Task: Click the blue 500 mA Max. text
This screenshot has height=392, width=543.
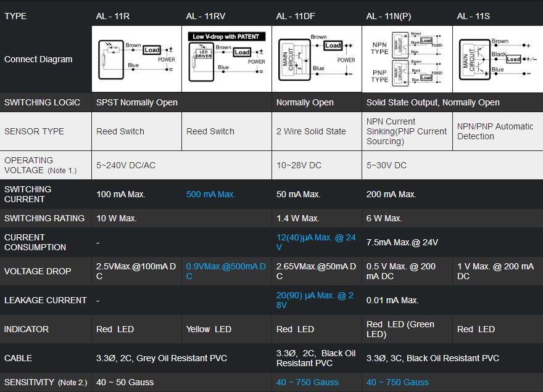Action: pyautogui.click(x=210, y=194)
